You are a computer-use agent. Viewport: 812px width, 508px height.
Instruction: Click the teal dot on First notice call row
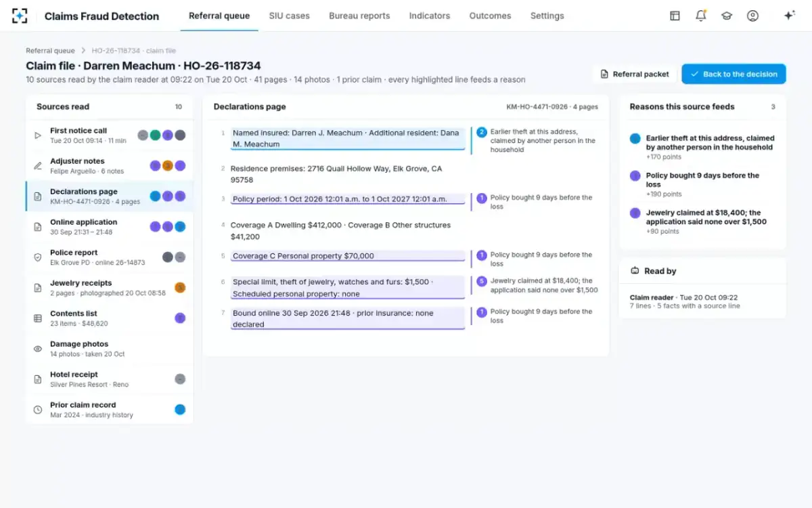click(155, 135)
